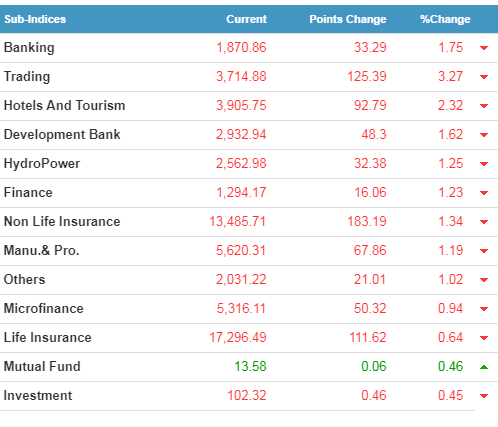Click the red arrow next to Life Insurance

pyautogui.click(x=484, y=338)
